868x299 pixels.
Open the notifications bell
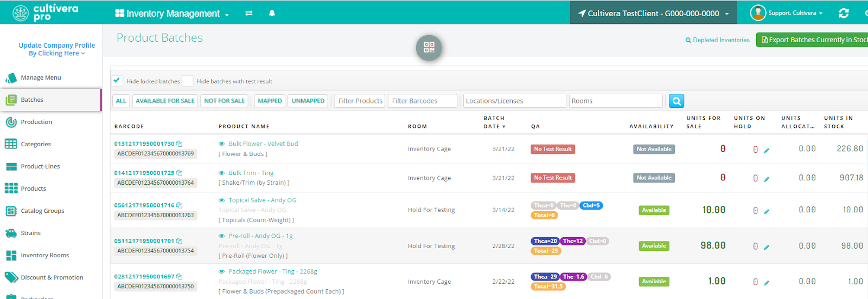(272, 13)
